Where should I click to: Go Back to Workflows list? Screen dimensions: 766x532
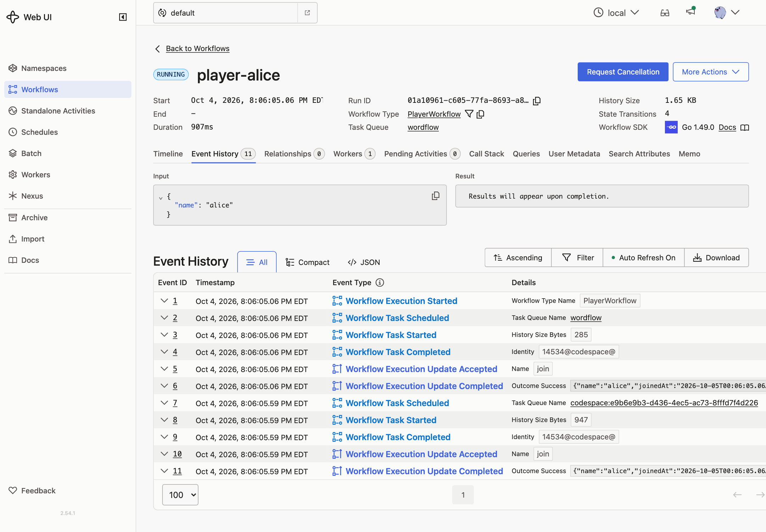point(198,48)
